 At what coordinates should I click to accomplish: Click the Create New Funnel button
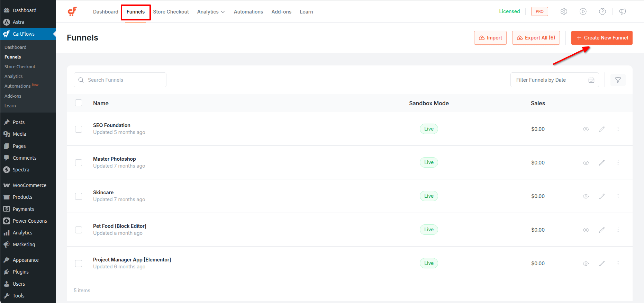pos(602,38)
